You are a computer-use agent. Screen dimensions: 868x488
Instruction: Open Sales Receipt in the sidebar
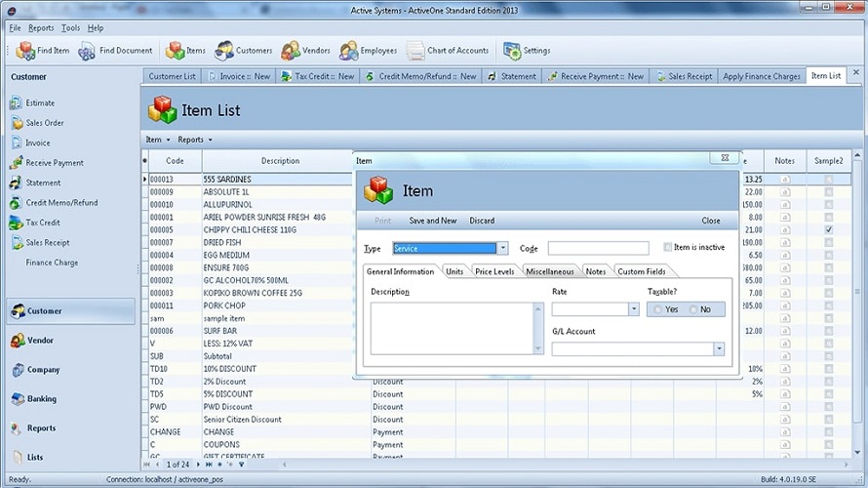point(40,243)
